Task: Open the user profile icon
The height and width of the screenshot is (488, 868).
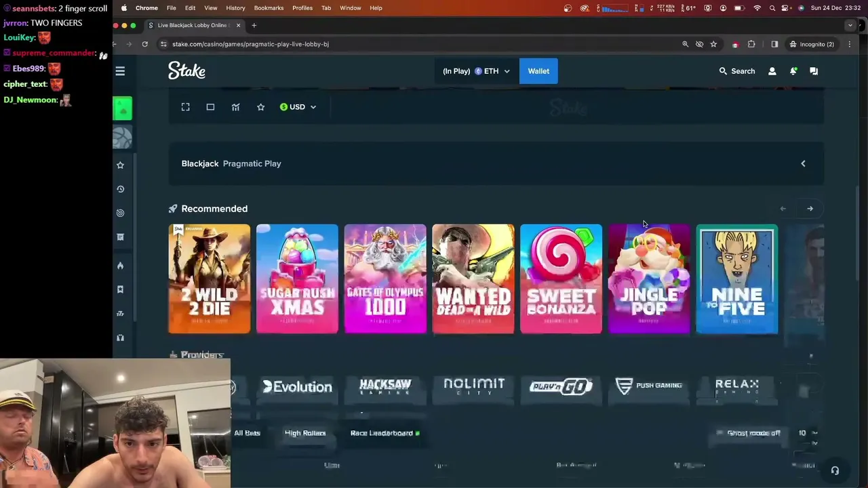Action: (772, 71)
